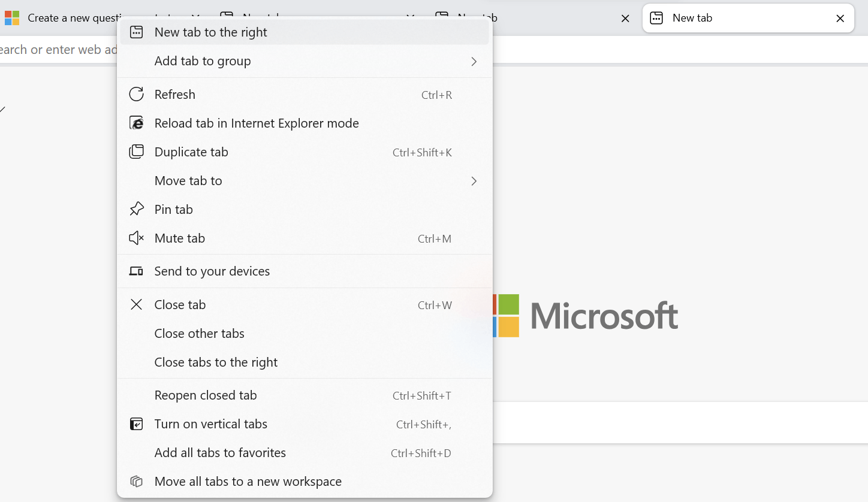Select Add all tabs to favorites
868x502 pixels.
point(220,453)
